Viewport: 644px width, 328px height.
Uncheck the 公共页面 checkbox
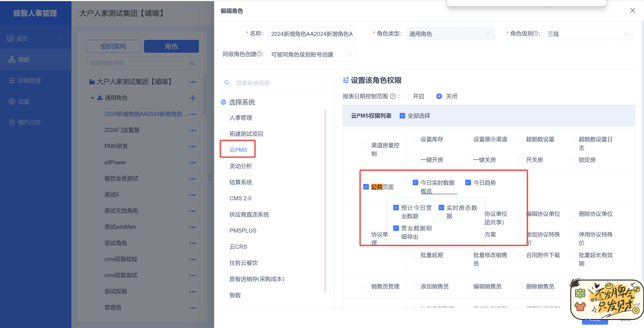366,187
